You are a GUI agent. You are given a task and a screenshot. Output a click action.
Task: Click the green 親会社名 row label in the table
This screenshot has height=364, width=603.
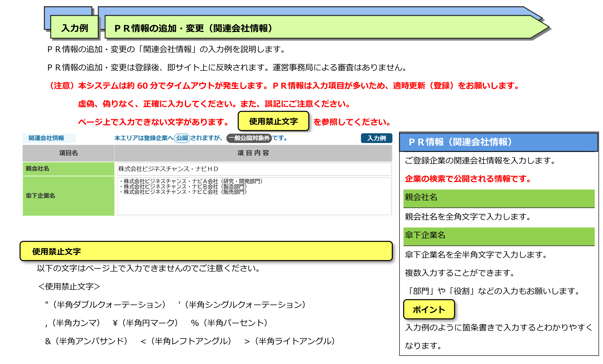click(x=68, y=169)
